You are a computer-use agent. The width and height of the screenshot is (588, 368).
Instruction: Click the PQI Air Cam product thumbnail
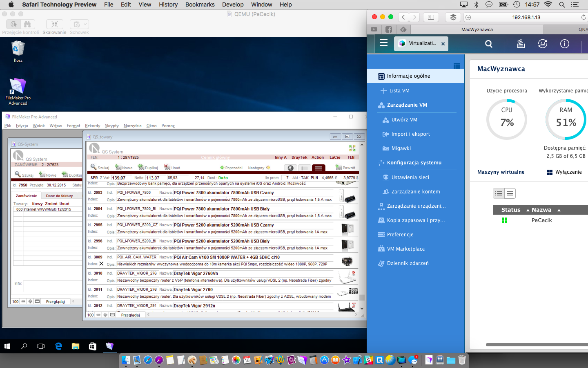(x=347, y=261)
